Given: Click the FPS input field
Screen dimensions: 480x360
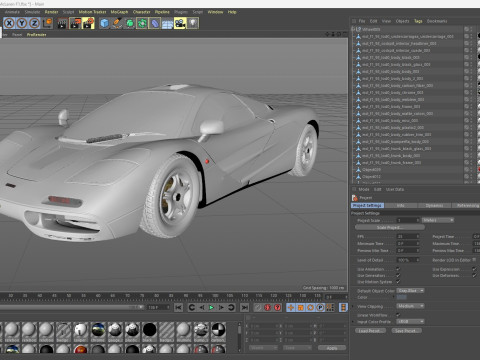Looking at the screenshot, I should [x=407, y=236].
